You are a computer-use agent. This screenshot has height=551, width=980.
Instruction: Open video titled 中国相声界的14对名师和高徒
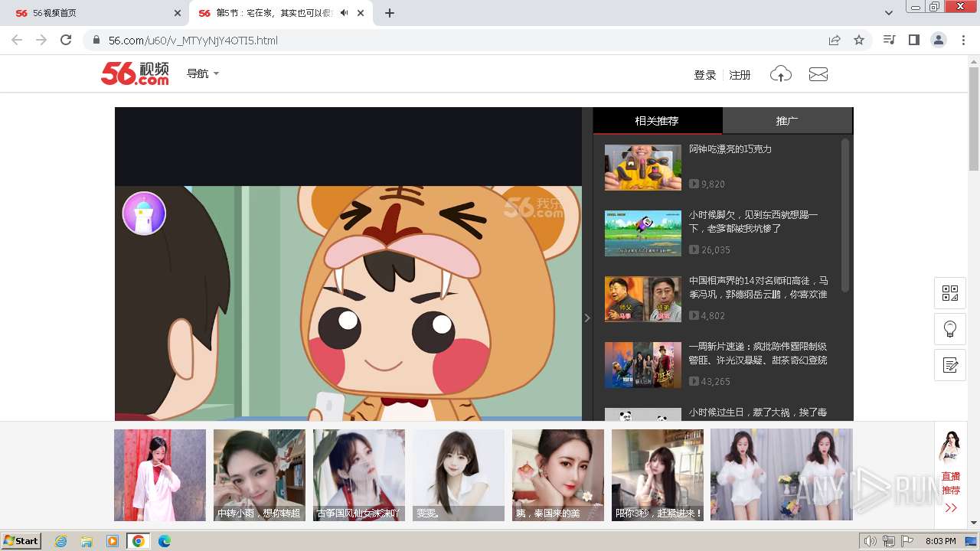click(x=758, y=288)
